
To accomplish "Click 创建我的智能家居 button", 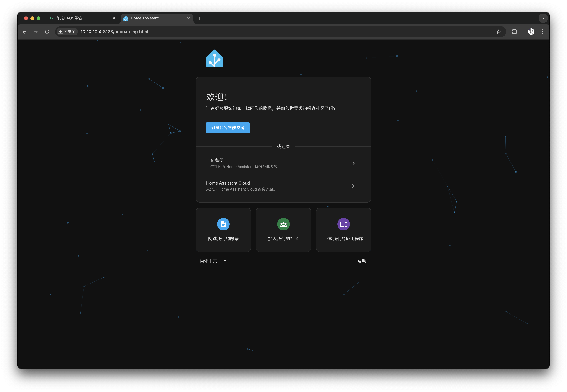I will click(228, 128).
